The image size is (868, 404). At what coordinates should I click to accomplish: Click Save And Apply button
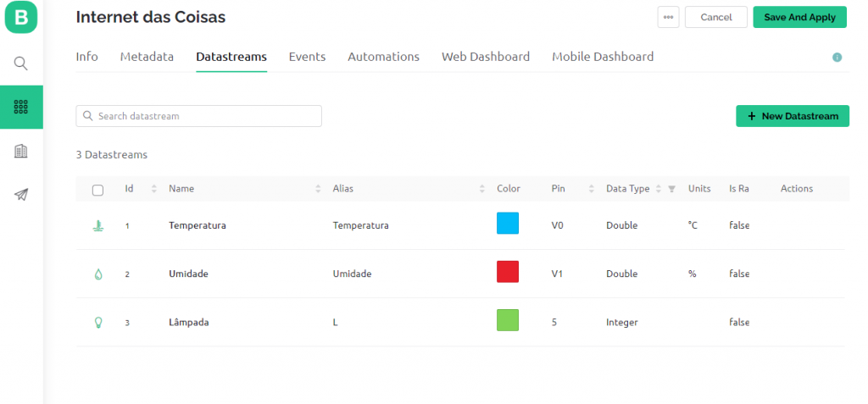tap(800, 17)
